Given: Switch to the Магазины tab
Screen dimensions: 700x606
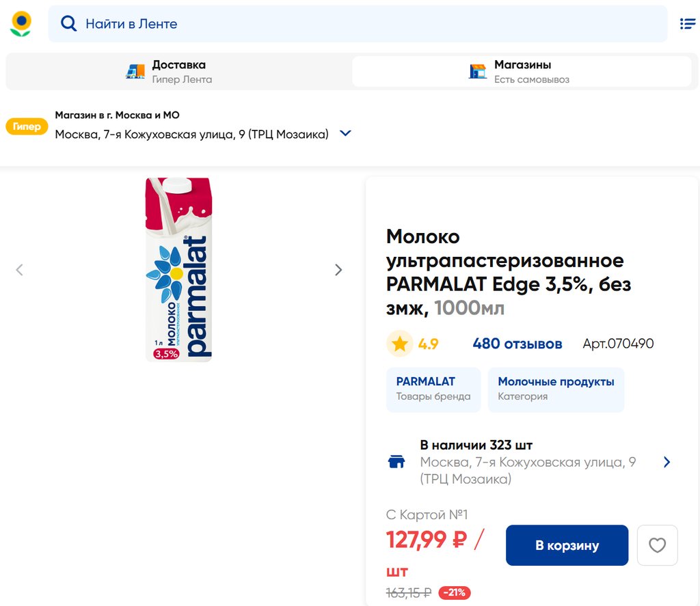Looking at the screenshot, I should tap(523, 71).
